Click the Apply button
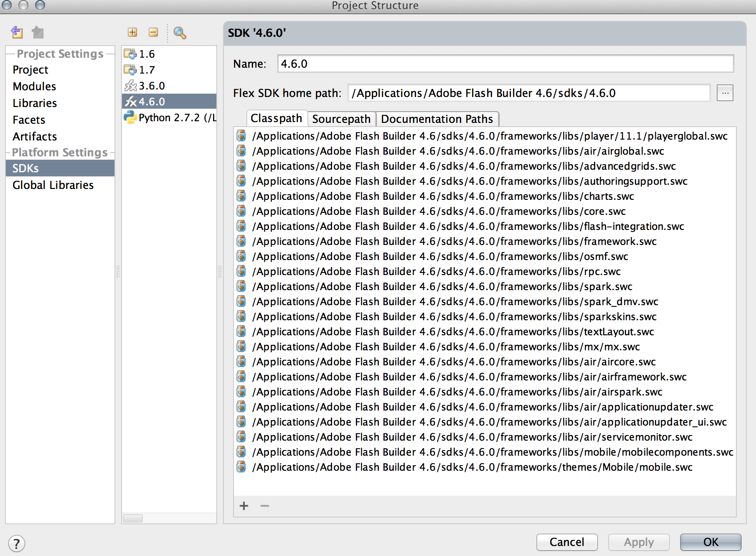756x556 pixels. (638, 542)
